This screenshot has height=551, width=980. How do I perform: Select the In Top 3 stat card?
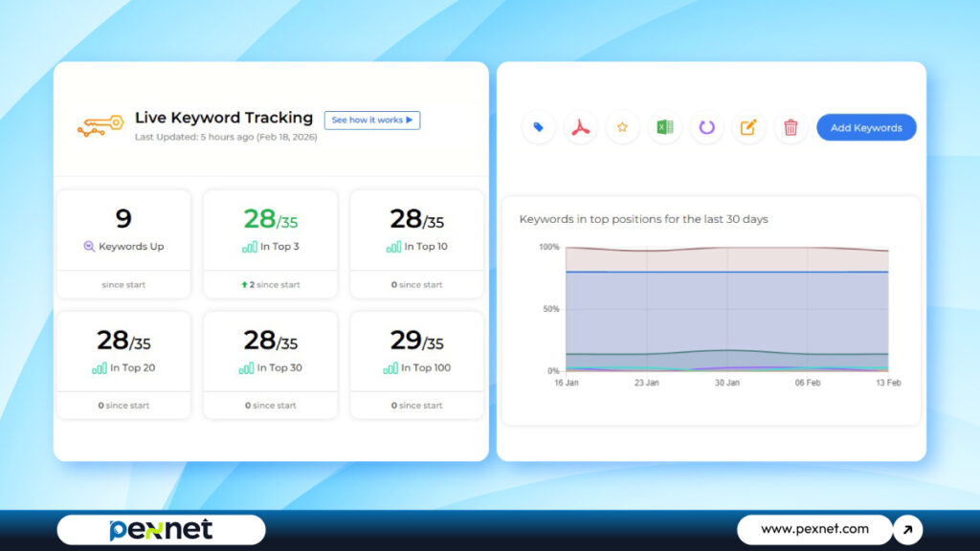tap(270, 243)
